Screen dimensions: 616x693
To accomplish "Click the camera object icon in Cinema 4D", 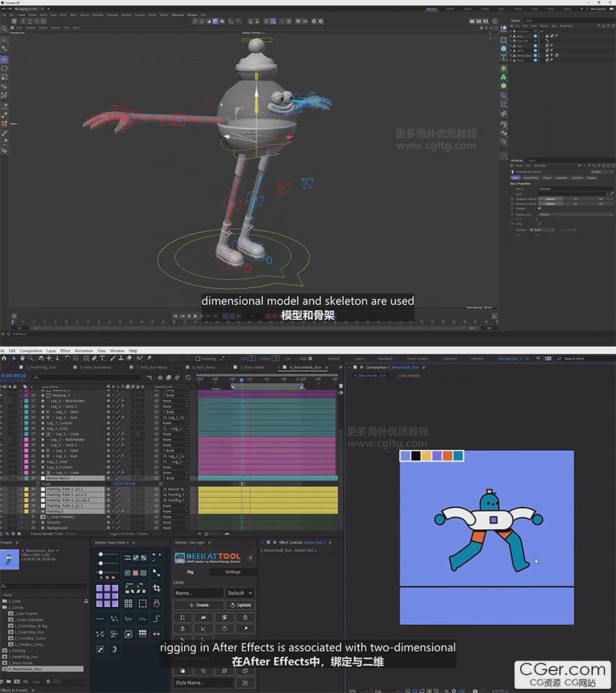I will pyautogui.click(x=503, y=134).
